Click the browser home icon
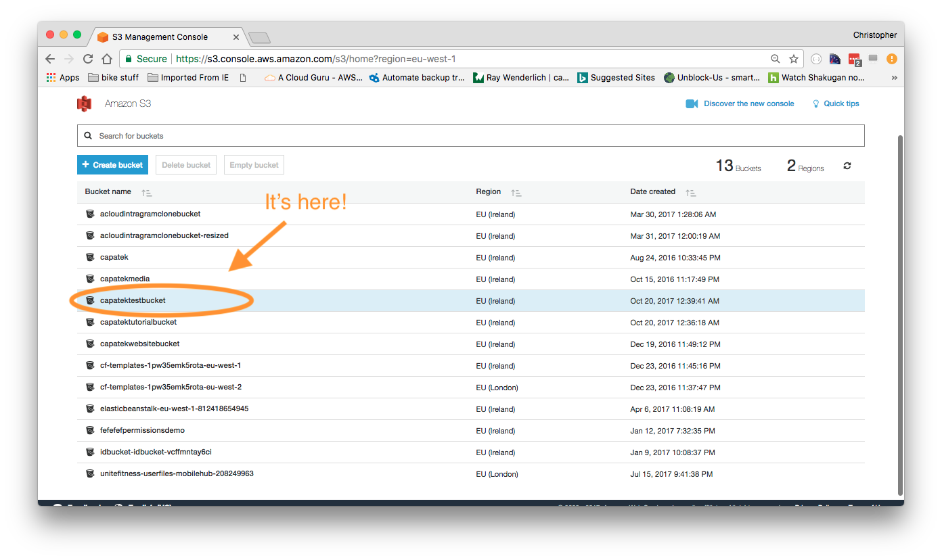This screenshot has height=560, width=942. point(107,59)
